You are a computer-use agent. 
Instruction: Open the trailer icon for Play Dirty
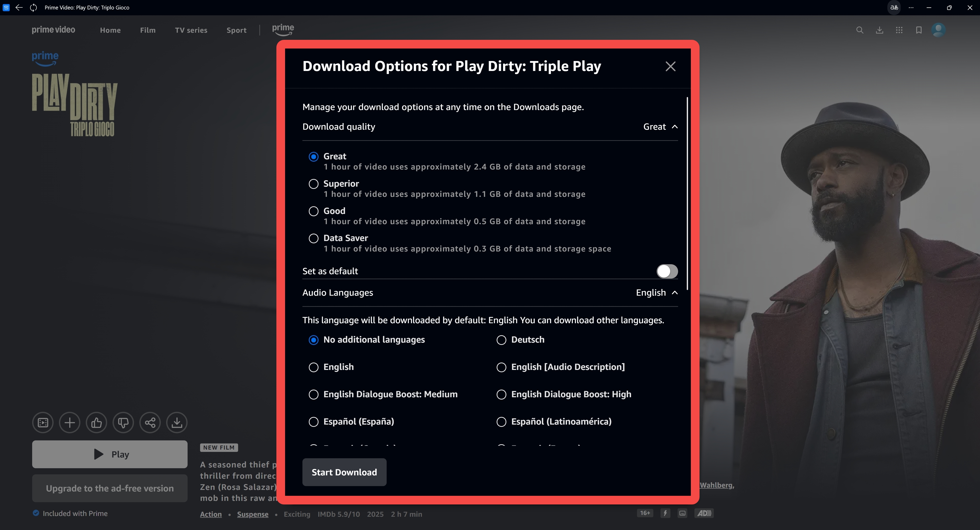43,422
